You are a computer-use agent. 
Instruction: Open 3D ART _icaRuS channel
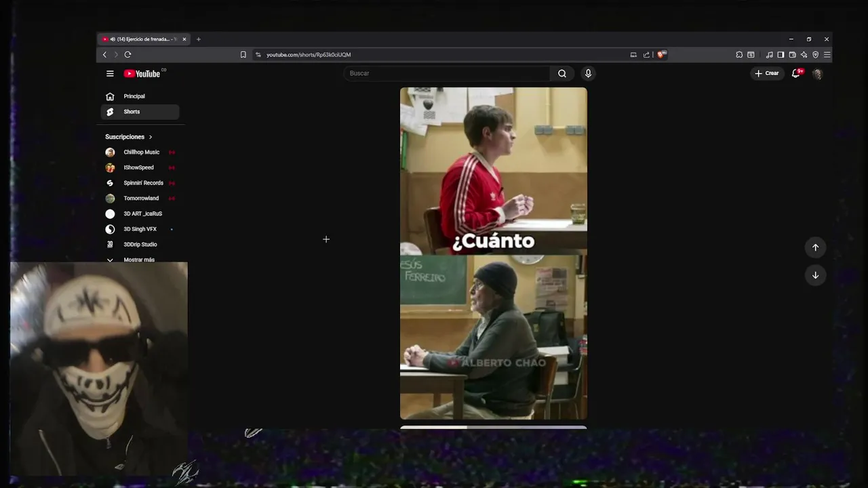point(140,213)
